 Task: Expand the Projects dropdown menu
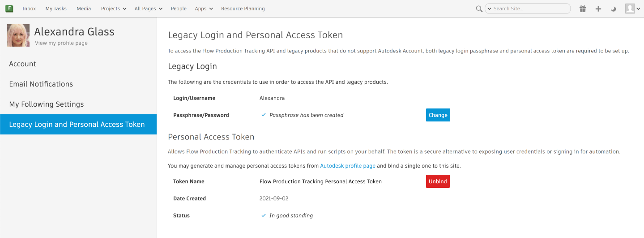[x=114, y=9]
